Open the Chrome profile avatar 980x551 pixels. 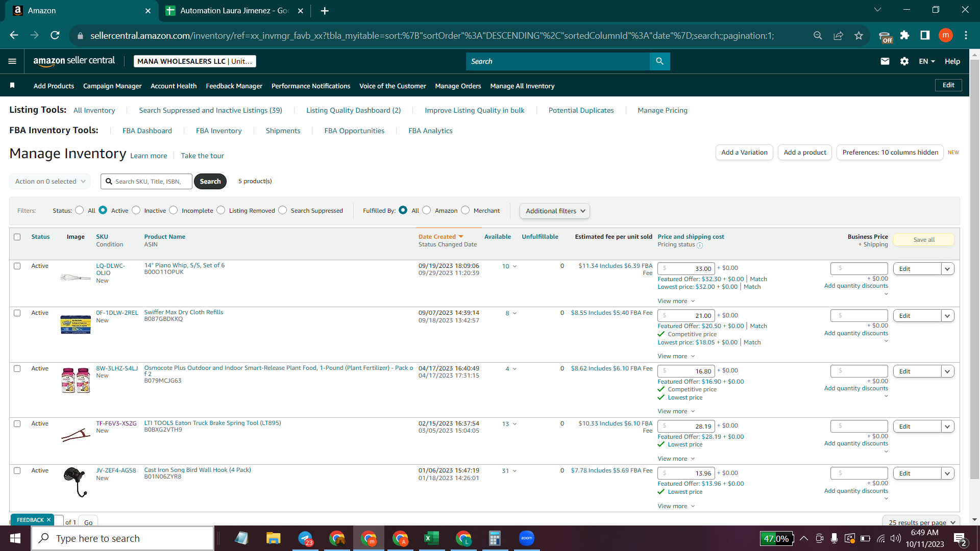[945, 35]
